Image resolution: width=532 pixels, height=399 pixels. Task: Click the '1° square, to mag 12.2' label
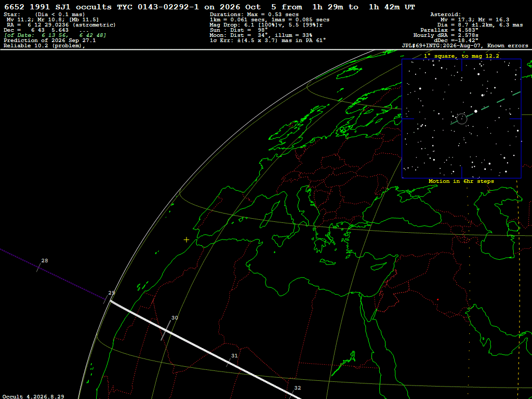click(461, 56)
